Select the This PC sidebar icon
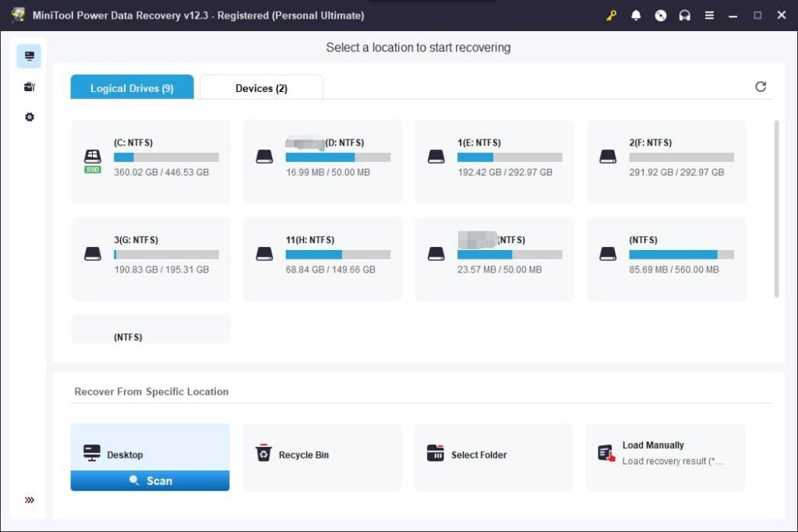Image resolution: width=798 pixels, height=532 pixels. (x=29, y=56)
